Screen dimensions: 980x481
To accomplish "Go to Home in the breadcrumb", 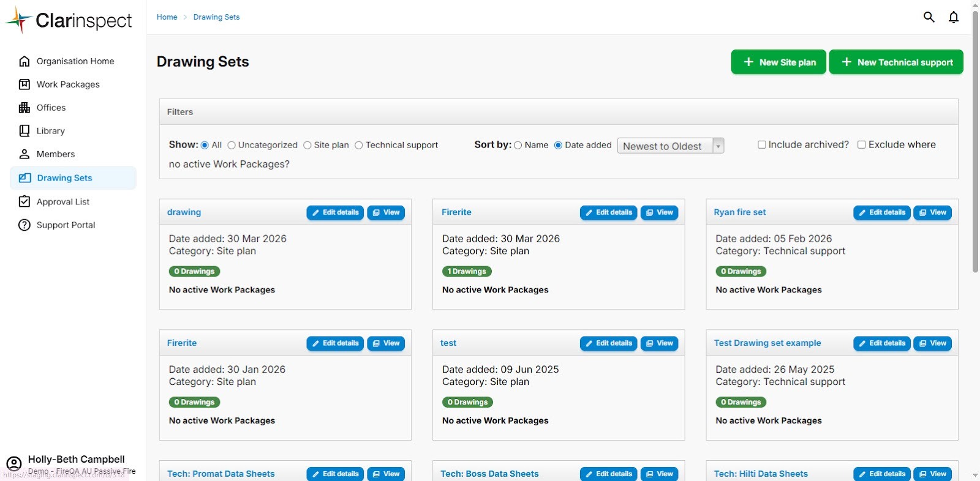I will (x=167, y=17).
